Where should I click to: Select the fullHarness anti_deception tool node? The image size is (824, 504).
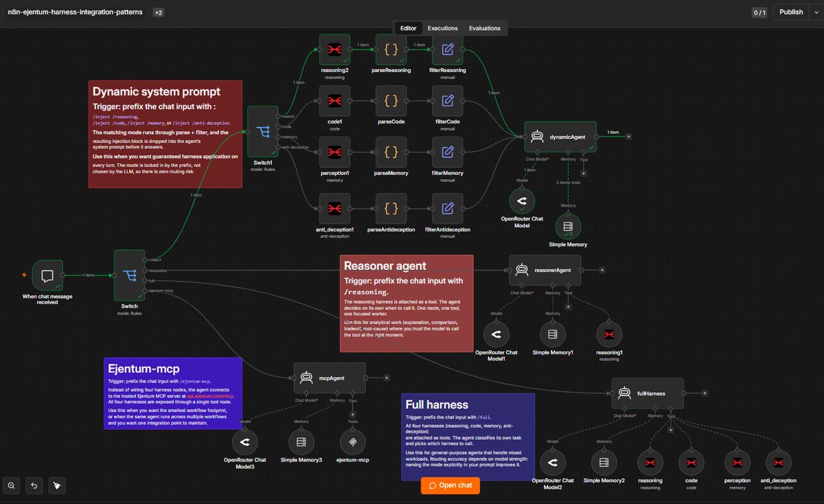click(778, 463)
